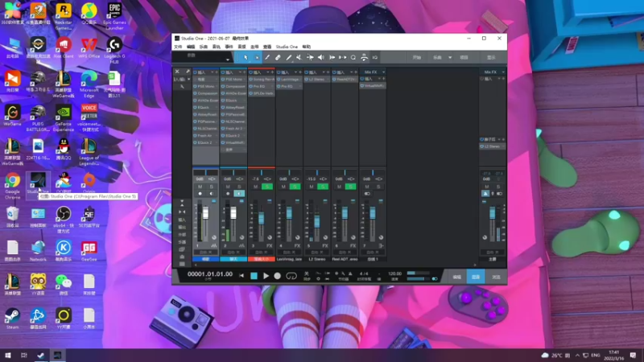
Task: Toggle Solo on L2 Stereo channel 5
Action: coord(323,187)
